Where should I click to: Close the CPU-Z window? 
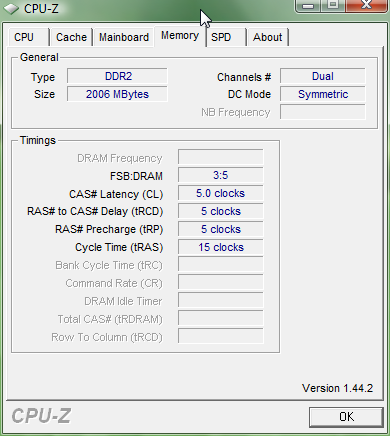367,6
